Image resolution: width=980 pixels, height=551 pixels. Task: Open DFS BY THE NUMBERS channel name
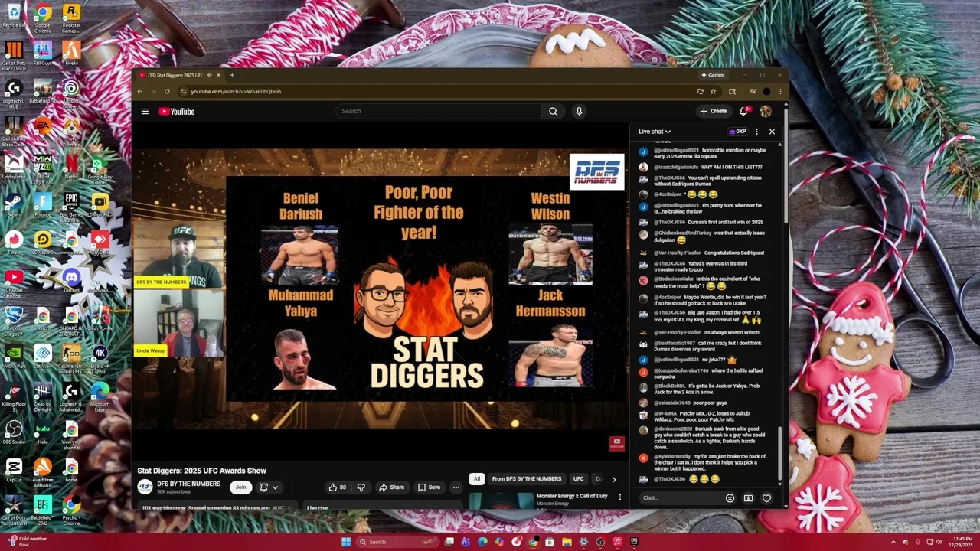click(188, 484)
